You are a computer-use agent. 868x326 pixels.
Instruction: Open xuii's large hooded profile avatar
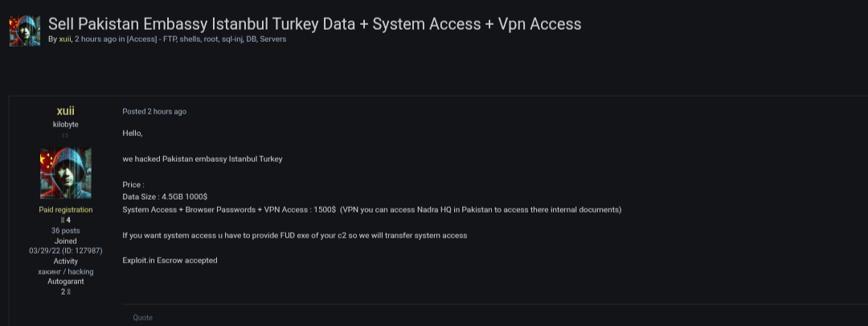(x=66, y=173)
